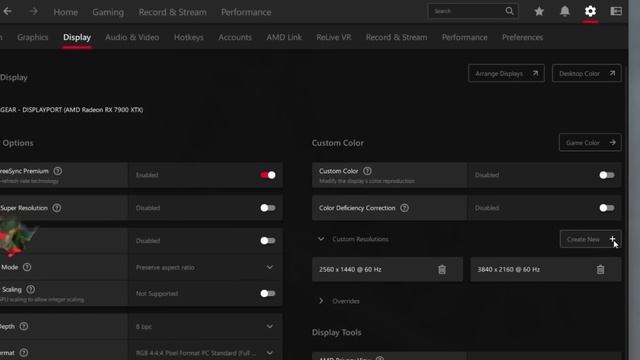The image size is (640, 360).
Task: Click the search magnifier icon
Action: click(x=509, y=11)
